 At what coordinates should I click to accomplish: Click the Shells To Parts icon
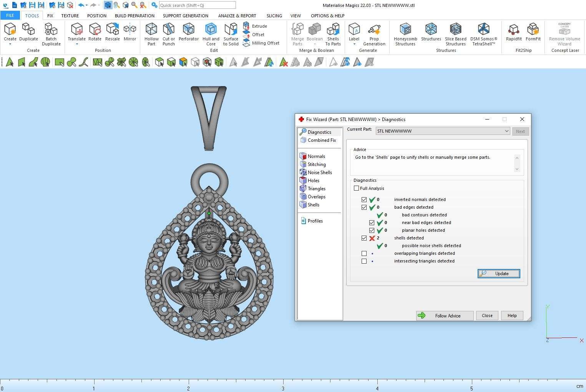(333, 34)
